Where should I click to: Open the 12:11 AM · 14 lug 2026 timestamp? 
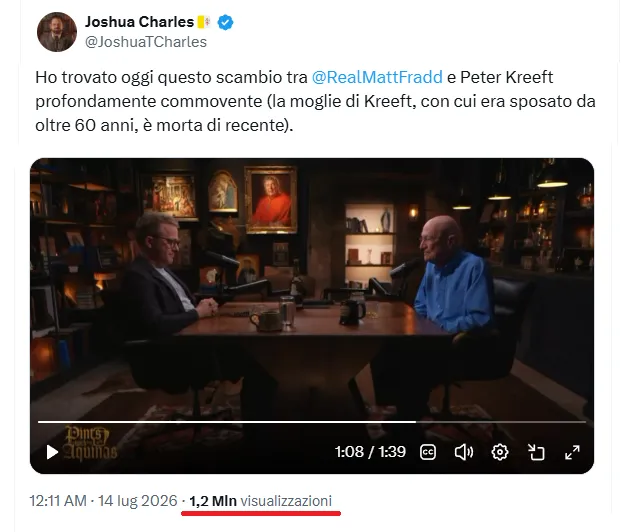(103, 500)
